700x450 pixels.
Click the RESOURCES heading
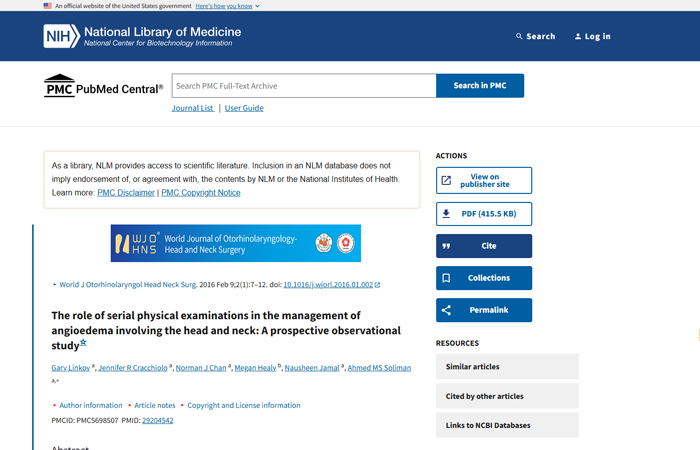(457, 343)
